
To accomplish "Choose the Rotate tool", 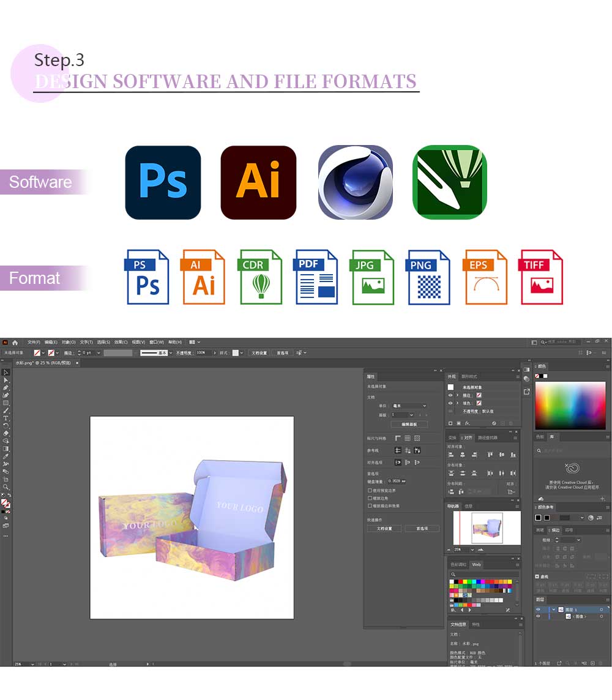I will click(6, 426).
